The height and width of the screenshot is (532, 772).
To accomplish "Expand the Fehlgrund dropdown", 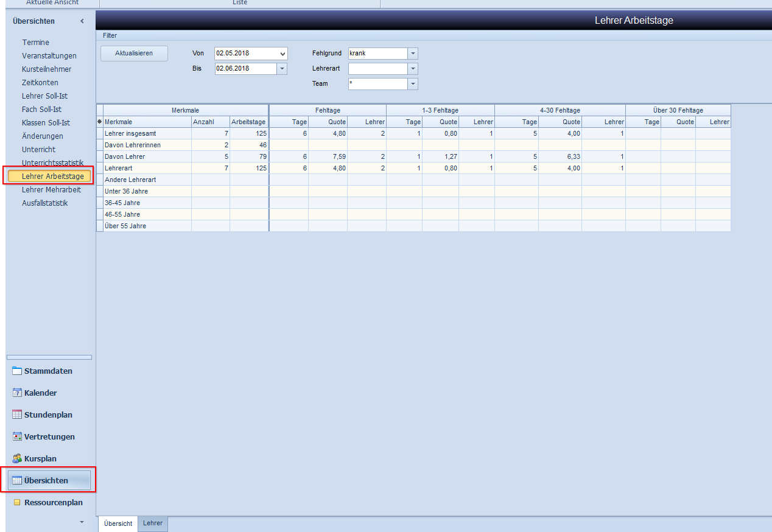I will [x=413, y=54].
